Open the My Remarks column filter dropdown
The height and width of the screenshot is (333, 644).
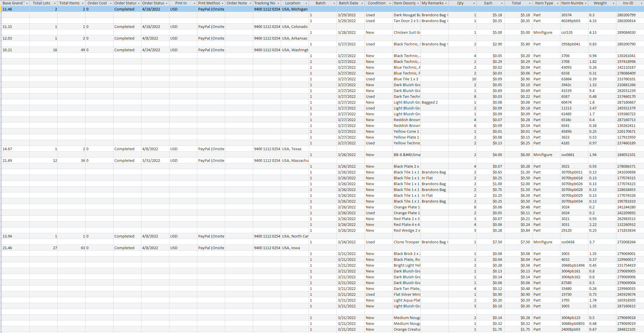(446, 3)
